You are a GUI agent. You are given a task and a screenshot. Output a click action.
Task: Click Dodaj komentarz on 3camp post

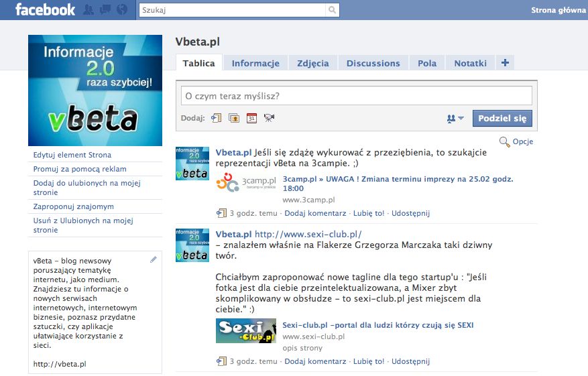pos(315,213)
